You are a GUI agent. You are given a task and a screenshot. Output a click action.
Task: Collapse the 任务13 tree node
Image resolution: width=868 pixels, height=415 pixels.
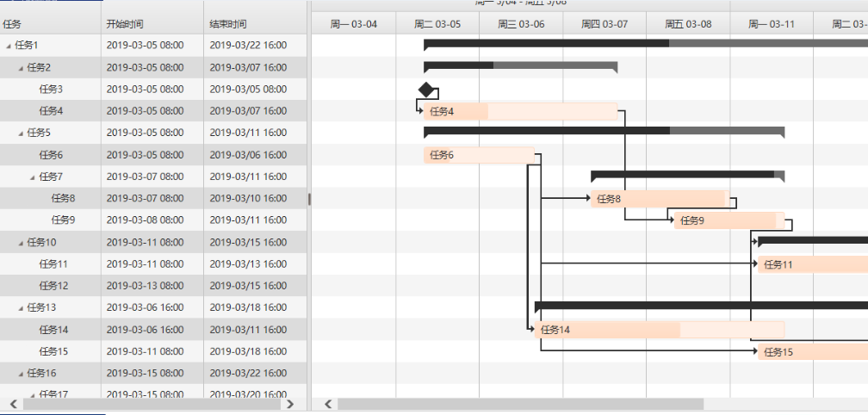(21, 308)
